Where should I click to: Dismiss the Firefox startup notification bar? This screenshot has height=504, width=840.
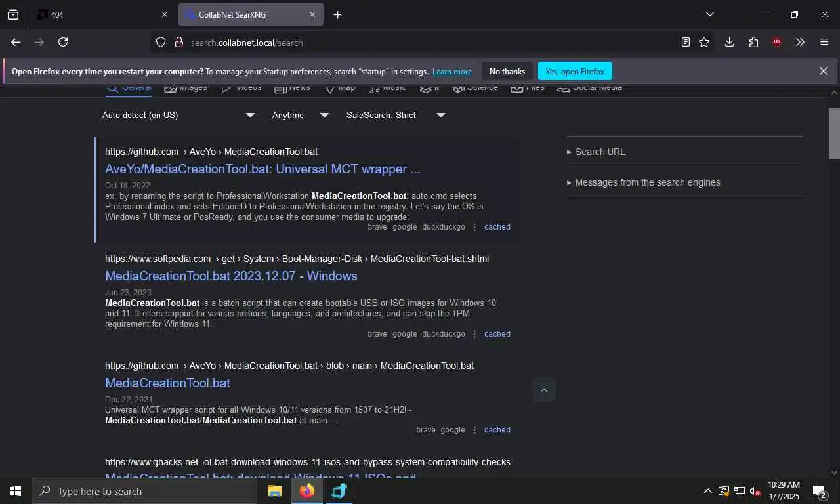click(823, 71)
